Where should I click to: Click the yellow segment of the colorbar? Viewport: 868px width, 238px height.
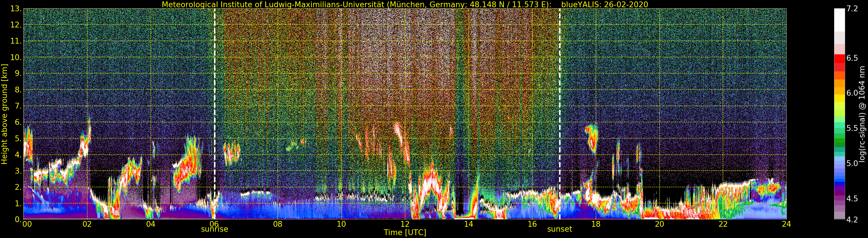click(839, 98)
